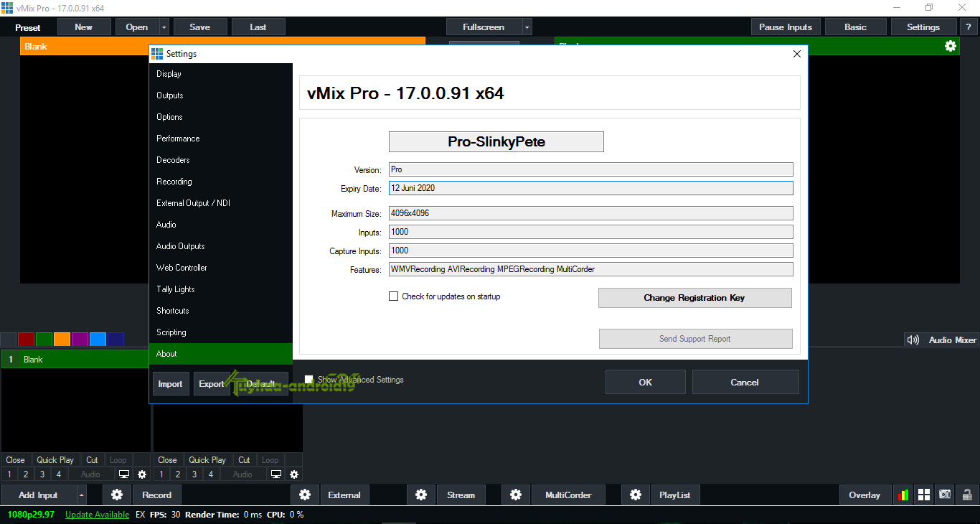Cancel the Settings dialog
This screenshot has height=524, width=980.
pyautogui.click(x=745, y=382)
